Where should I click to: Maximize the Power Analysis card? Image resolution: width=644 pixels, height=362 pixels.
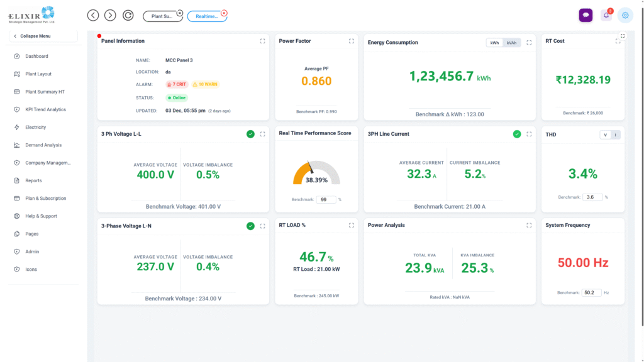529,225
